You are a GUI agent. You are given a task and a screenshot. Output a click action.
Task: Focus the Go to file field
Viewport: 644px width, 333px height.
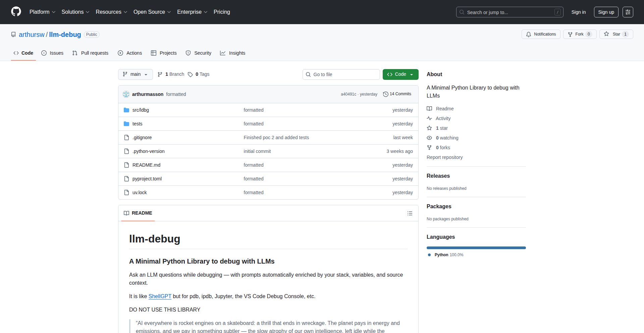click(341, 74)
